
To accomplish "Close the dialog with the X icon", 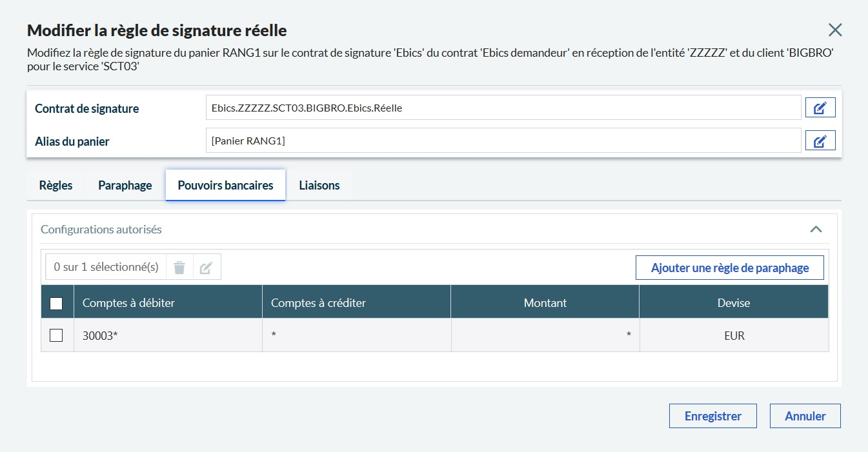I will click(x=835, y=30).
